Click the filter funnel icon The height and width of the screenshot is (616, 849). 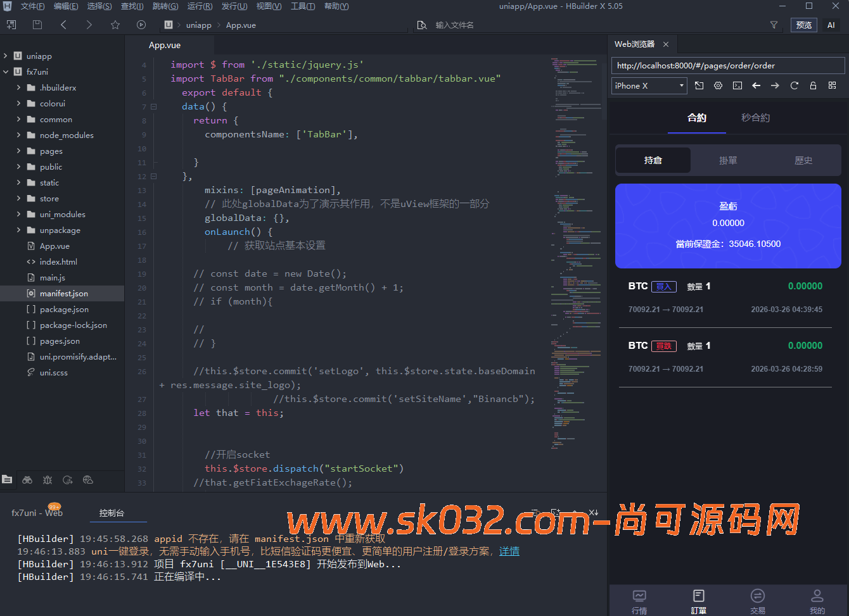pos(774,25)
